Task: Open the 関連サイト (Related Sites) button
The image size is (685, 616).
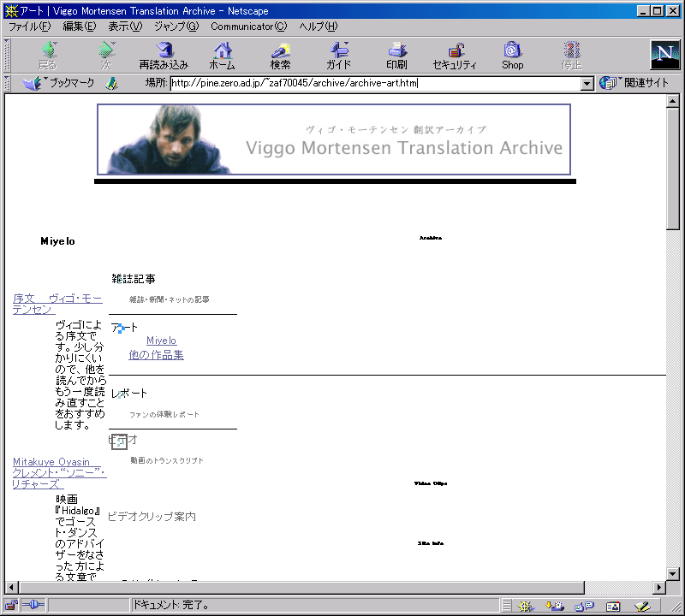Action: point(634,83)
